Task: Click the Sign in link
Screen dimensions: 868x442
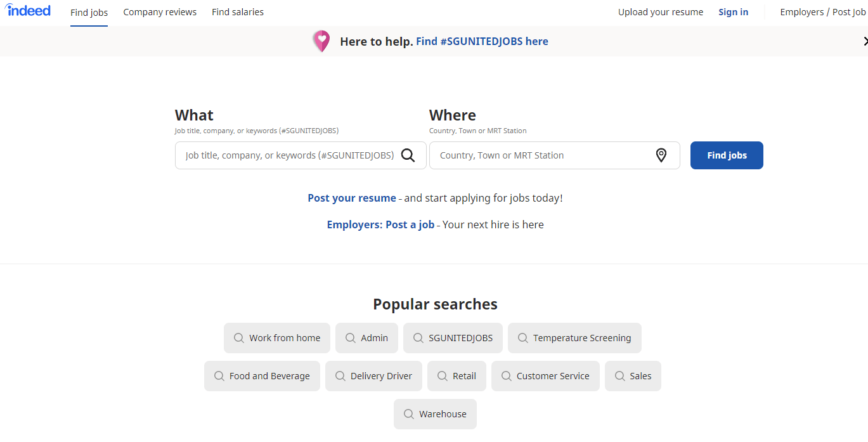Action: click(733, 12)
